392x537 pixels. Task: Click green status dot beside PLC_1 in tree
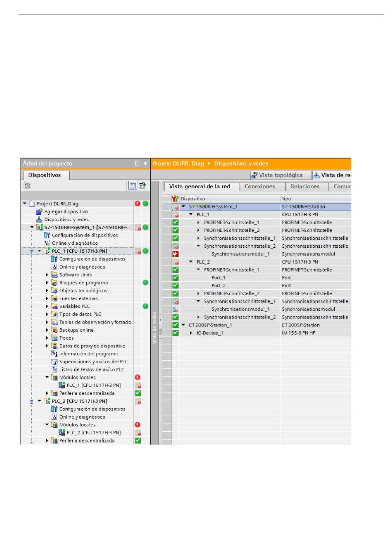point(145,251)
